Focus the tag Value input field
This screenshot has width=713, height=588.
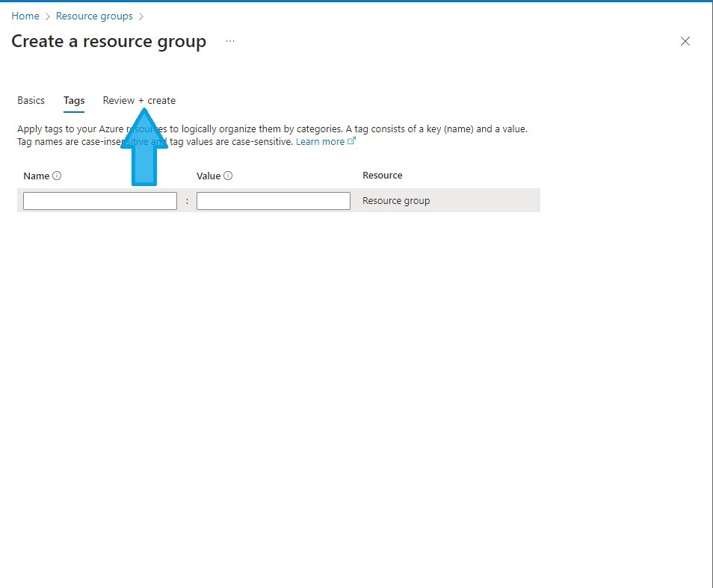pos(274,201)
